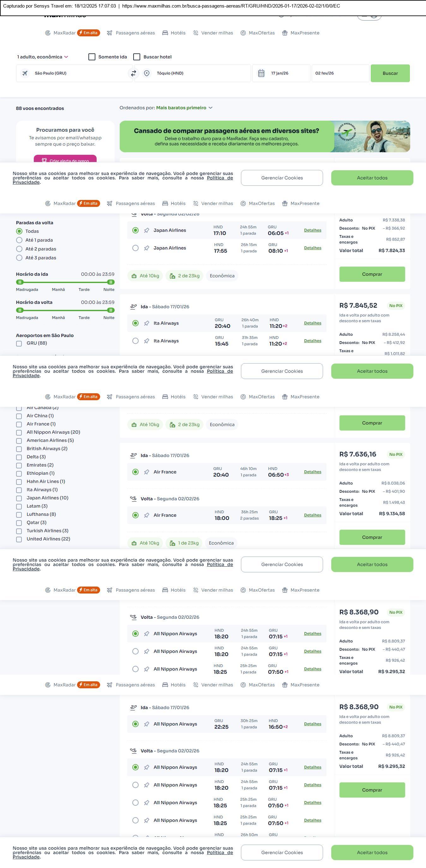Tick the Lufthansa (8) airline filter
Screen dimensions: 426x868
coord(19,515)
